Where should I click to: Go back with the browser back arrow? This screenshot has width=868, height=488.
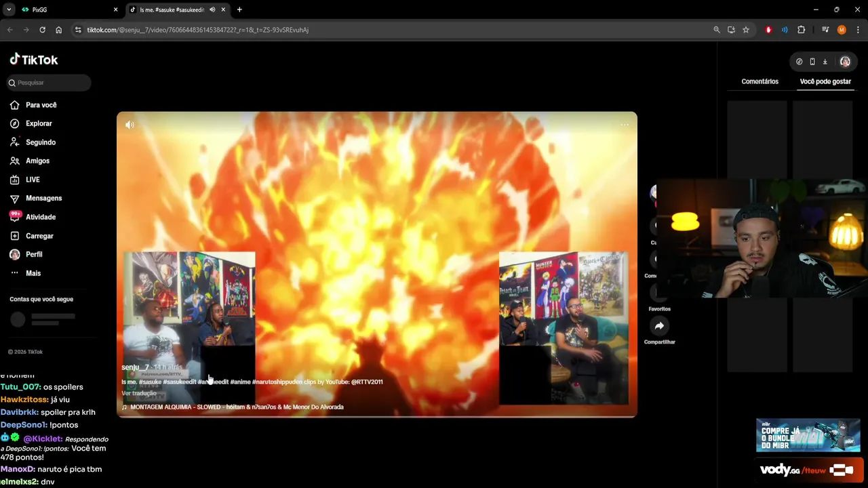[9, 30]
